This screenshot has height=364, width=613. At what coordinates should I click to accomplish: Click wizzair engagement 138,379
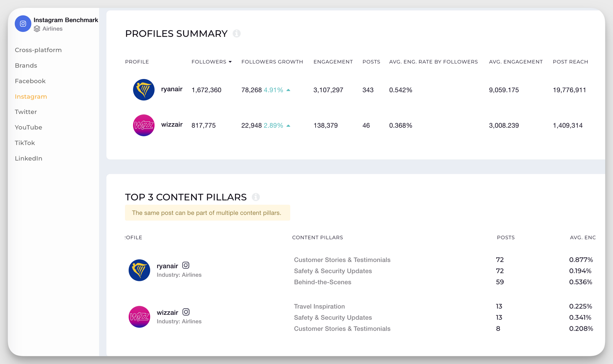coord(326,126)
